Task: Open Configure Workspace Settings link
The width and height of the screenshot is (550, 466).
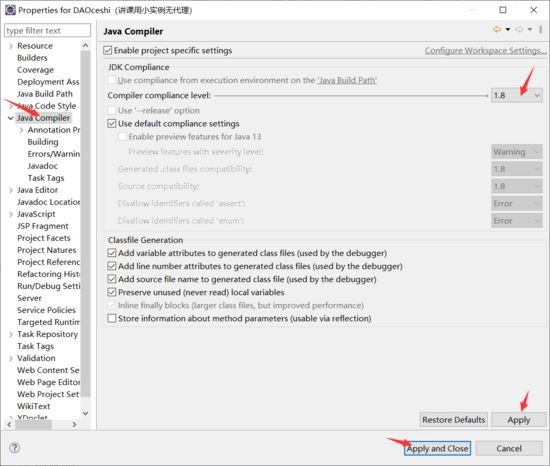Action: [485, 50]
